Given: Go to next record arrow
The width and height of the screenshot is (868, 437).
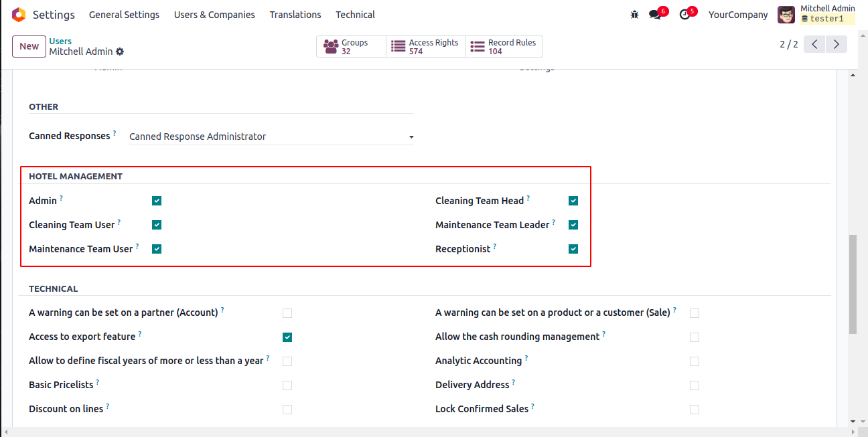Looking at the screenshot, I should point(836,44).
